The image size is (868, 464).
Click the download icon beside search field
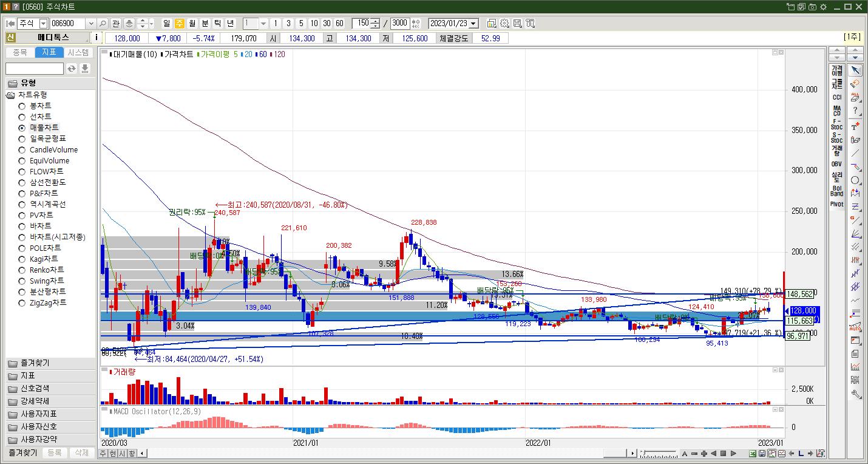coord(85,69)
